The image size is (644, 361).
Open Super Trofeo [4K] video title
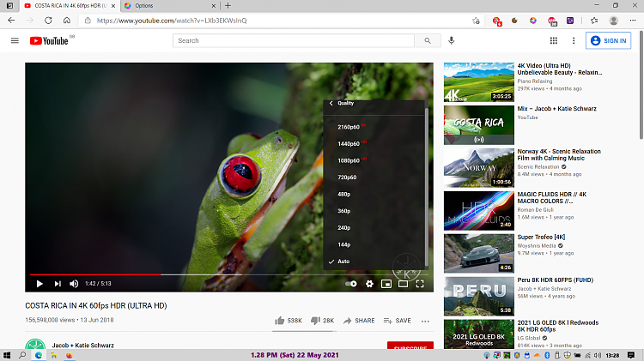point(541,238)
